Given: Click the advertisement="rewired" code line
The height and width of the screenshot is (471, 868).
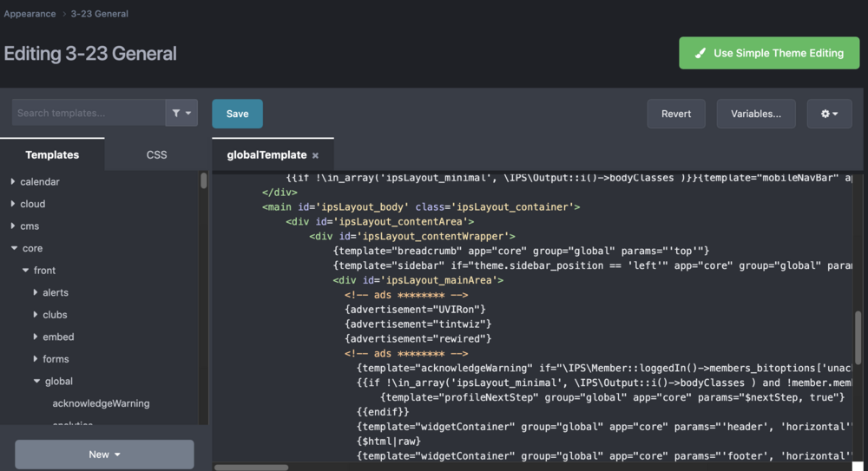Looking at the screenshot, I should (418, 339).
